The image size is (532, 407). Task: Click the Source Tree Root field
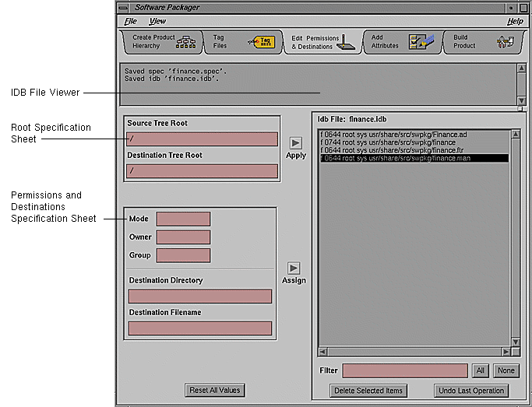click(x=202, y=139)
